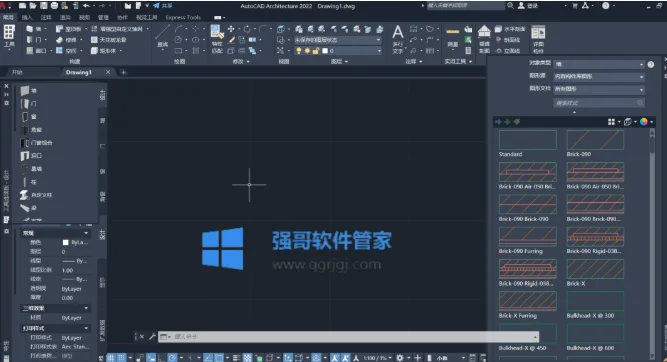Toggle the layer freeze sun icon
The image size is (667, 362).
[307, 51]
